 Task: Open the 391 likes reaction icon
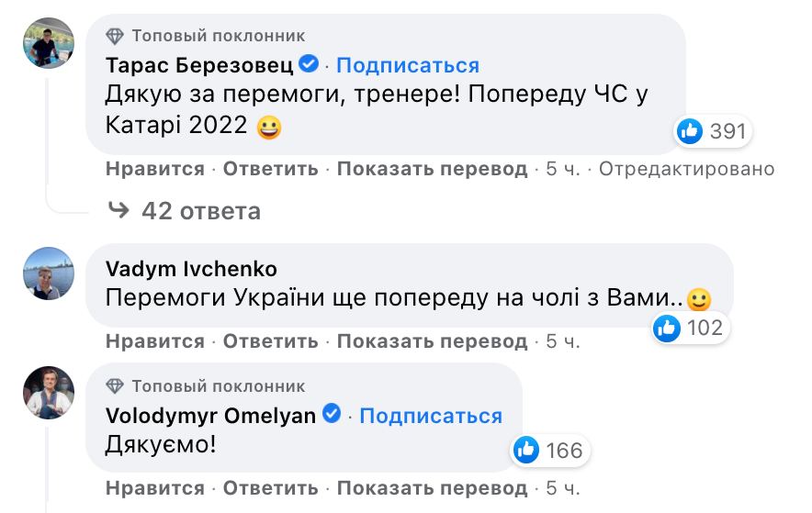690,131
